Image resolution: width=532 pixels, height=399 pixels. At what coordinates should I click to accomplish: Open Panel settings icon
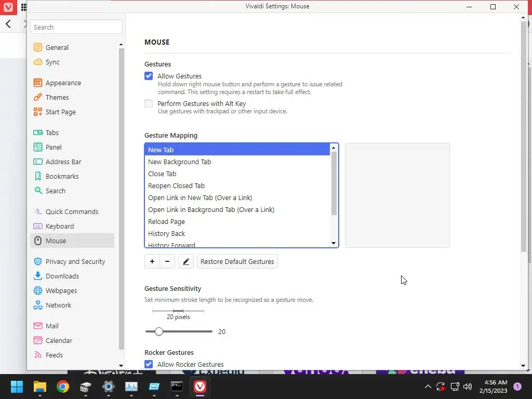click(37, 147)
